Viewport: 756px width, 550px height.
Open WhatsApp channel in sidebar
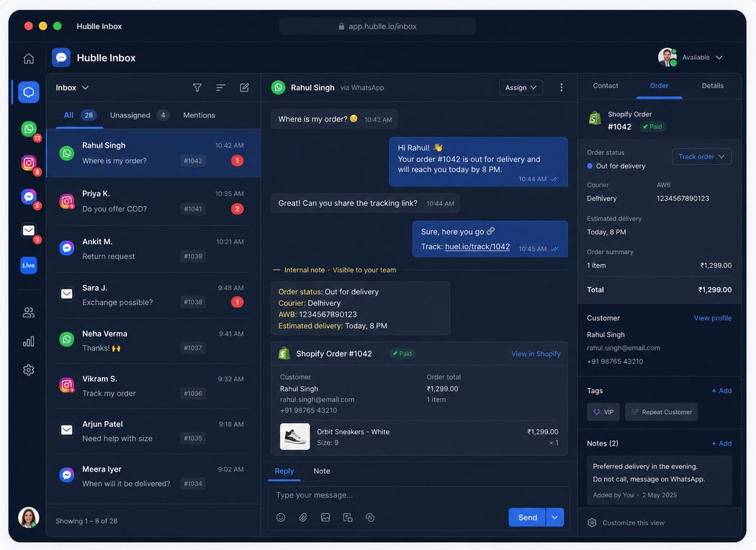point(29,129)
